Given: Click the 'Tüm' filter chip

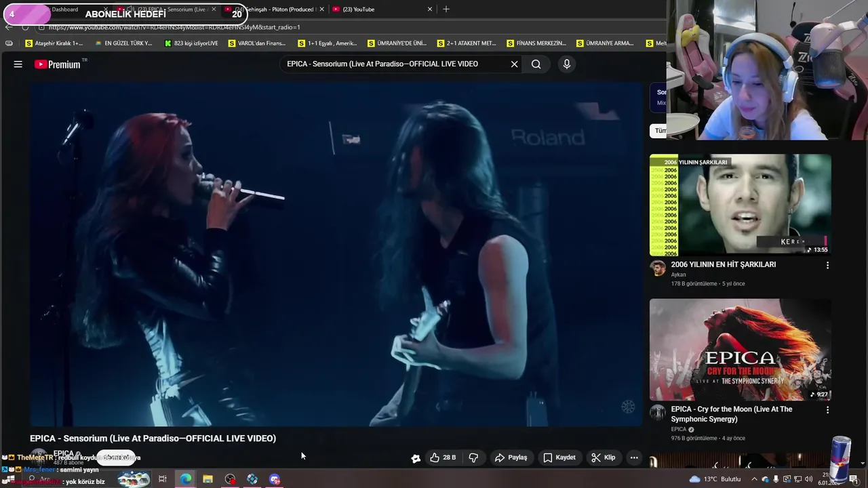Looking at the screenshot, I should (659, 130).
